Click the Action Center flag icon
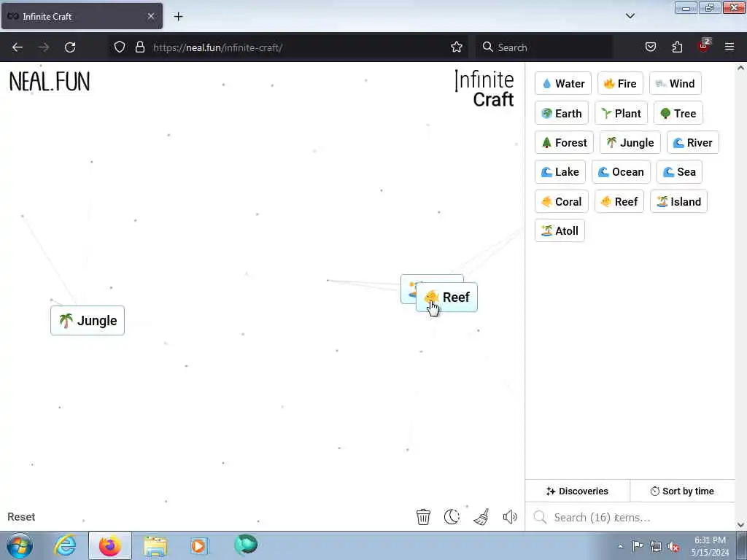 pos(638,546)
